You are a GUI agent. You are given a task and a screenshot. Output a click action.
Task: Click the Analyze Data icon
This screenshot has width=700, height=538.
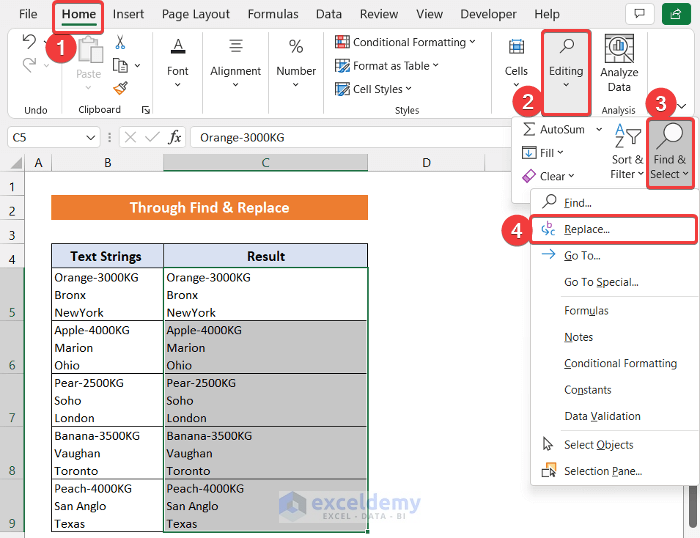pyautogui.click(x=619, y=49)
